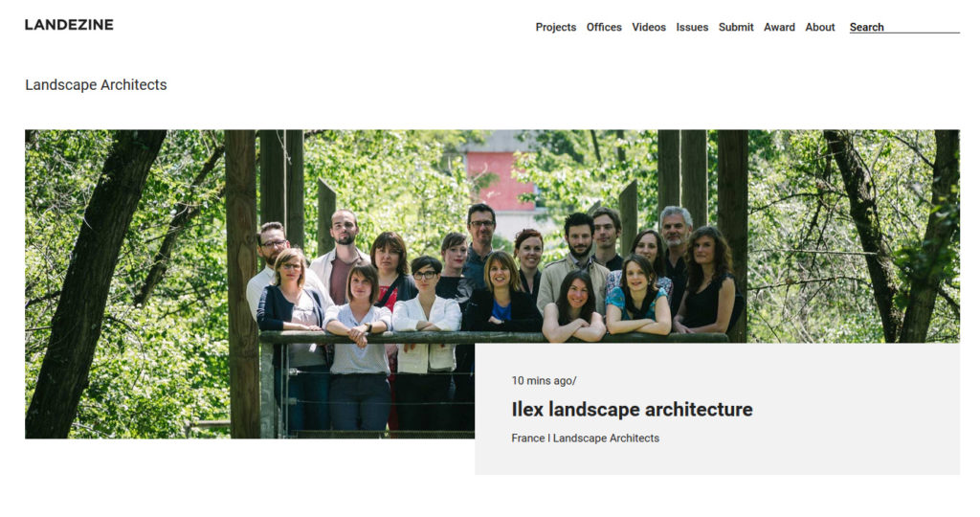The image size is (980, 517).
Task: Click the Search label text
Action: coord(866,27)
